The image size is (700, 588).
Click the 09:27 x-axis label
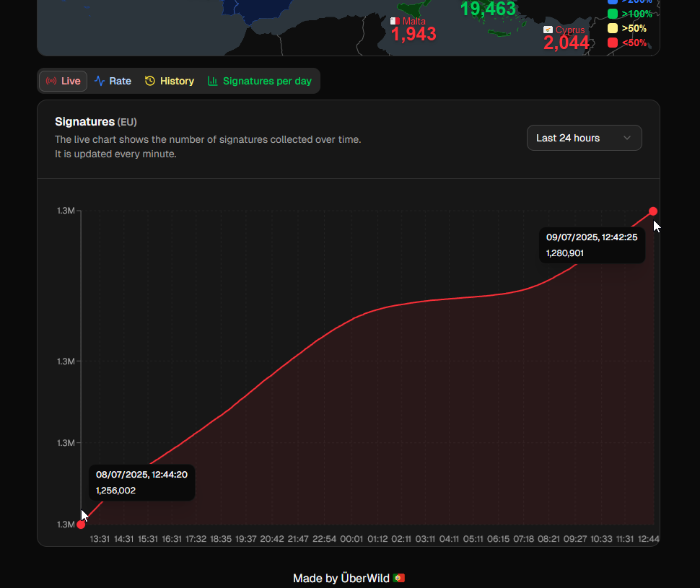575,539
